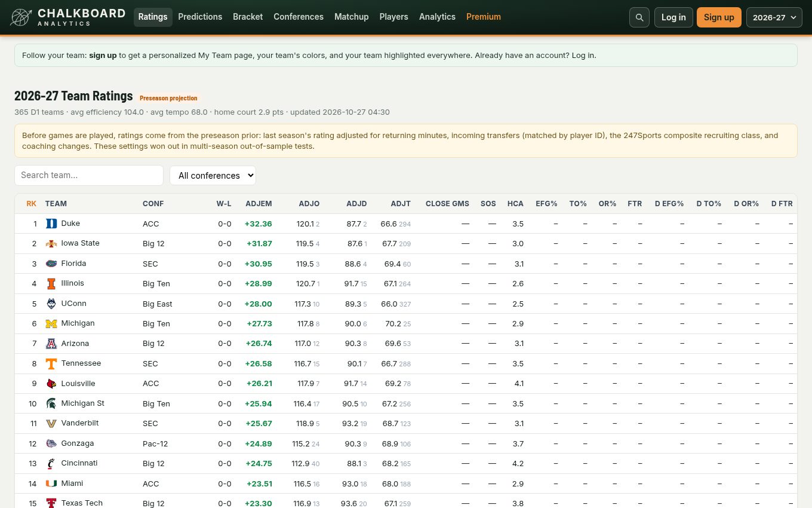Click the Duke team logo
The width and height of the screenshot is (812, 508).
(51, 224)
